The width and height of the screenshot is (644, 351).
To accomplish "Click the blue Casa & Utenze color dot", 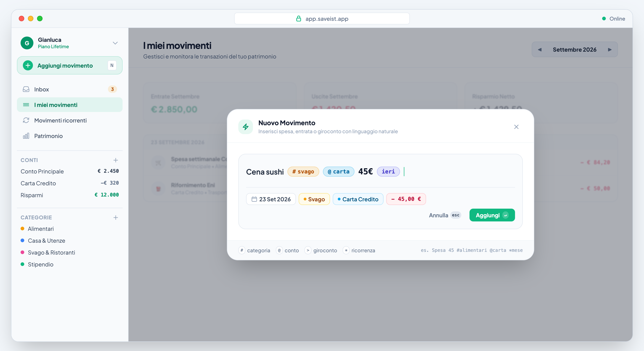I will tap(22, 240).
